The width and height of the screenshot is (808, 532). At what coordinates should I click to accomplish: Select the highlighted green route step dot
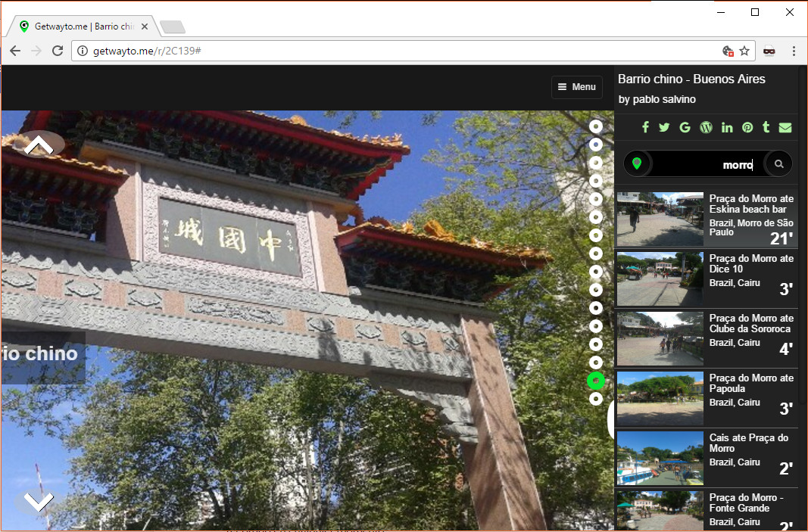tap(596, 381)
